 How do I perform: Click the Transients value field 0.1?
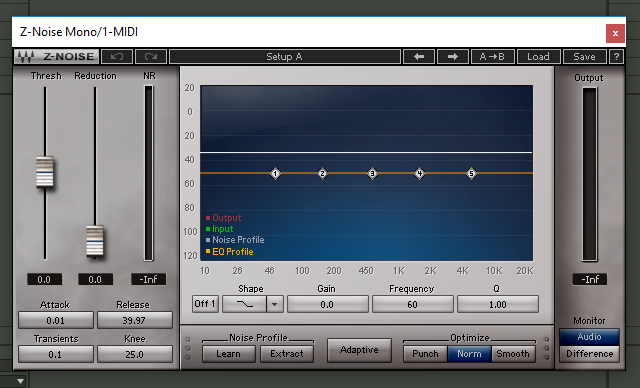coord(56,354)
